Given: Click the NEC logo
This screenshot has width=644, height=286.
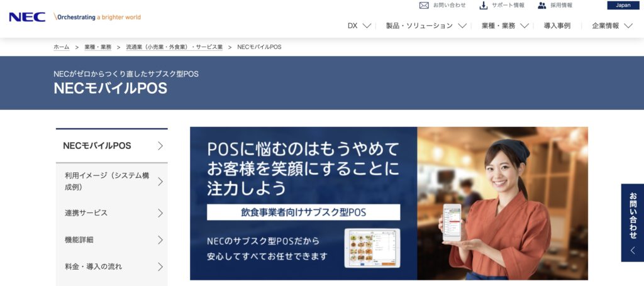Looking at the screenshot, I should coord(27,17).
